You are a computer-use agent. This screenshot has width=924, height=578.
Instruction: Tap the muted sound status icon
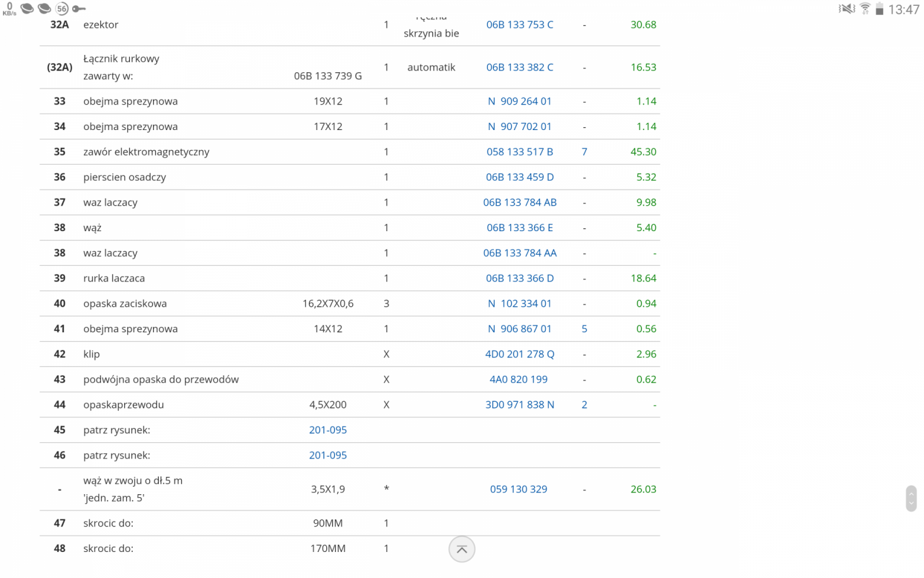pyautogui.click(x=847, y=9)
